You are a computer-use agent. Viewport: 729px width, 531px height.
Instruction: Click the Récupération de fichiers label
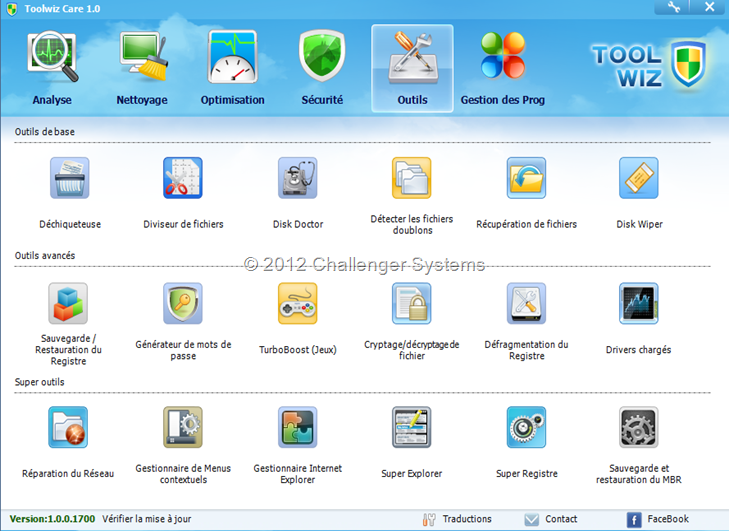(526, 224)
